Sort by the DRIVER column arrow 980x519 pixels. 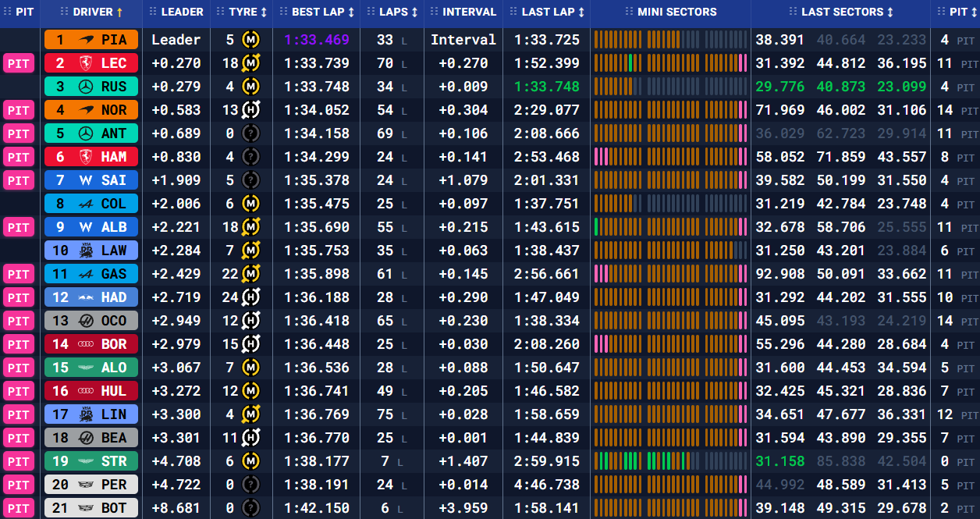tap(119, 12)
